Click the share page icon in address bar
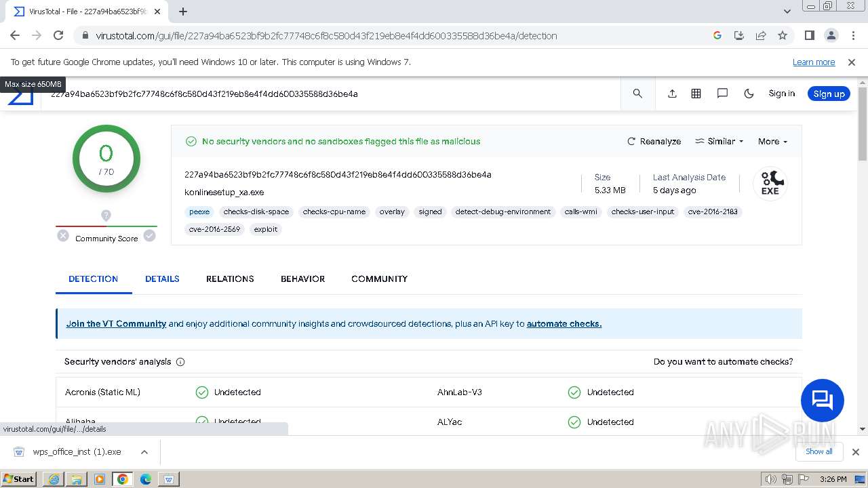This screenshot has width=868, height=488. (x=761, y=35)
